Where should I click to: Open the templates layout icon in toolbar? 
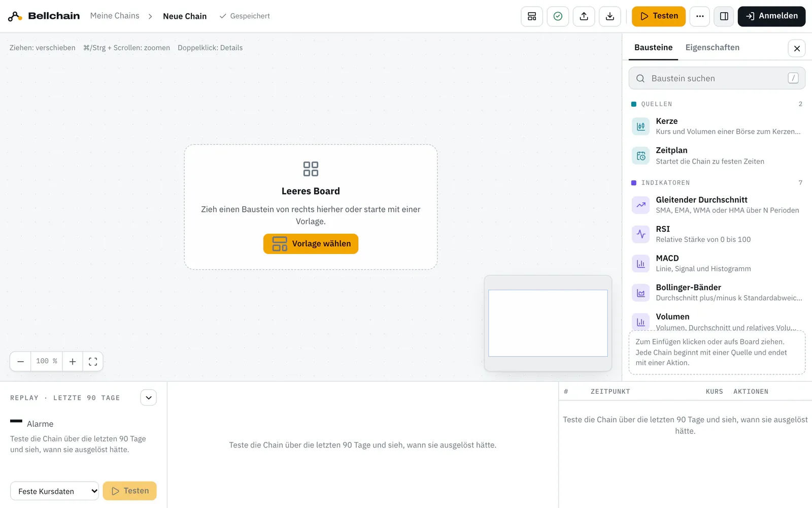(x=532, y=16)
